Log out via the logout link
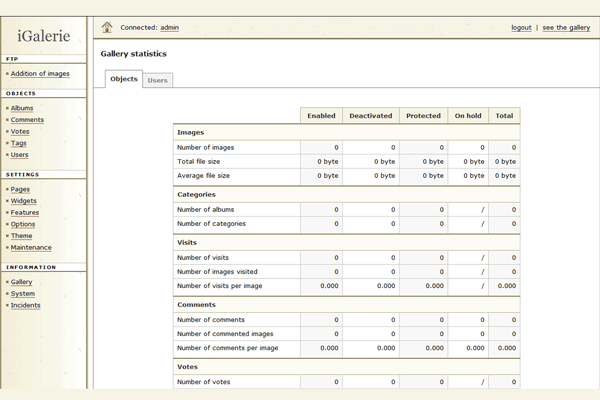 (521, 28)
